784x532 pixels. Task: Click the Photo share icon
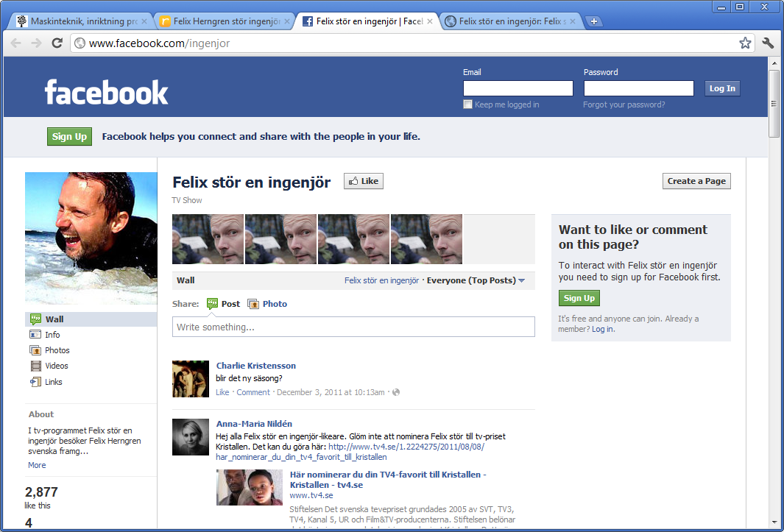(x=253, y=303)
